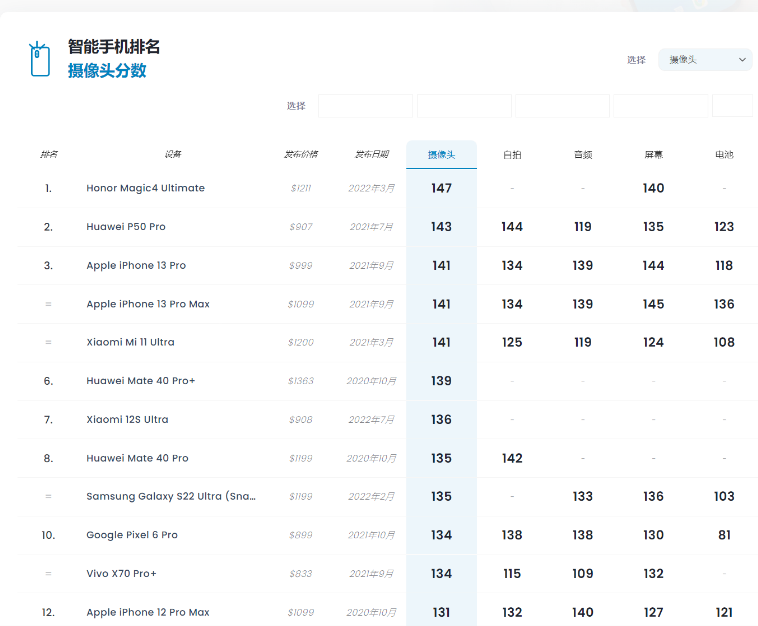Image resolution: width=758 pixels, height=626 pixels.
Task: Click the 智能手机排名 title heading
Action: click(x=114, y=47)
